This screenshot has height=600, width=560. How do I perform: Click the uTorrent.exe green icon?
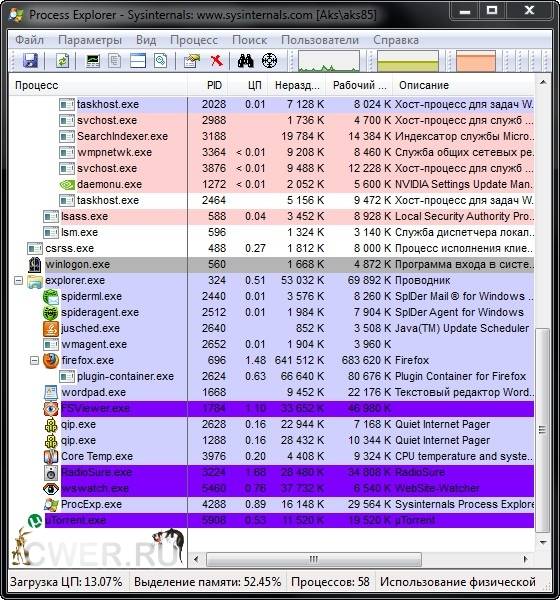(35, 520)
